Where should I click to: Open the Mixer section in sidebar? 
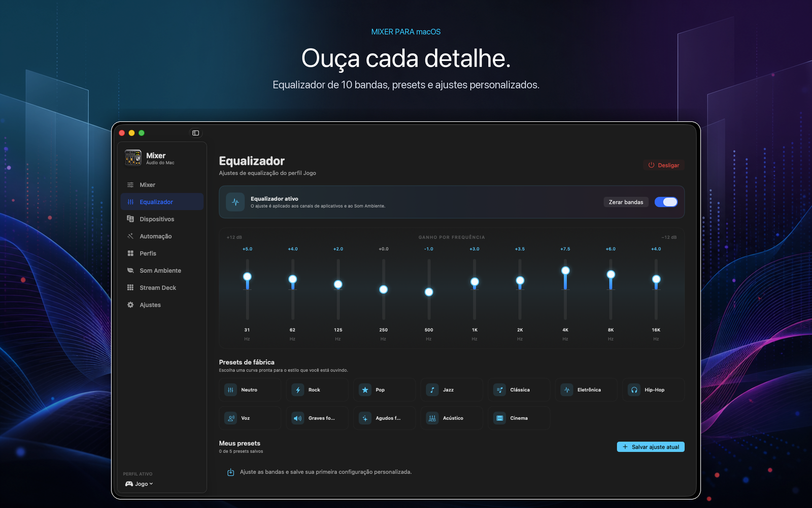[x=162, y=185]
